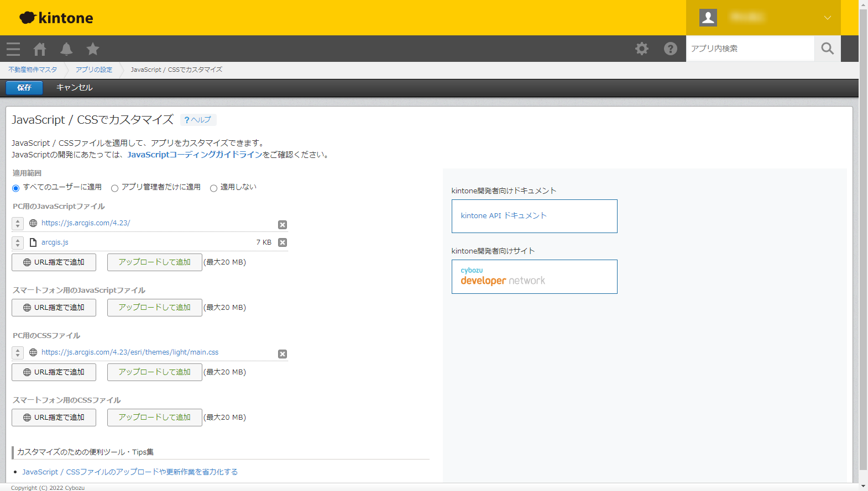Select 適用しない radio option
This screenshot has width=868, height=491.
(x=213, y=188)
